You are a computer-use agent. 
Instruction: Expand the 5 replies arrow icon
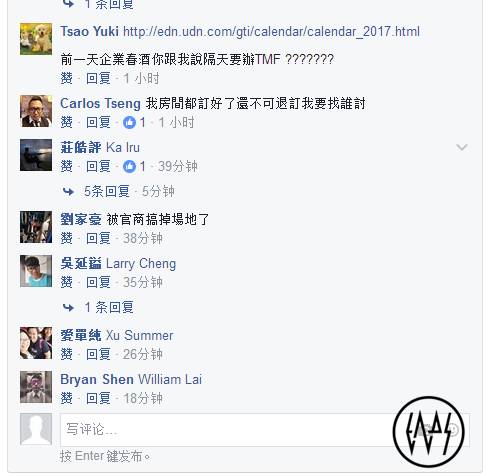pos(68,192)
